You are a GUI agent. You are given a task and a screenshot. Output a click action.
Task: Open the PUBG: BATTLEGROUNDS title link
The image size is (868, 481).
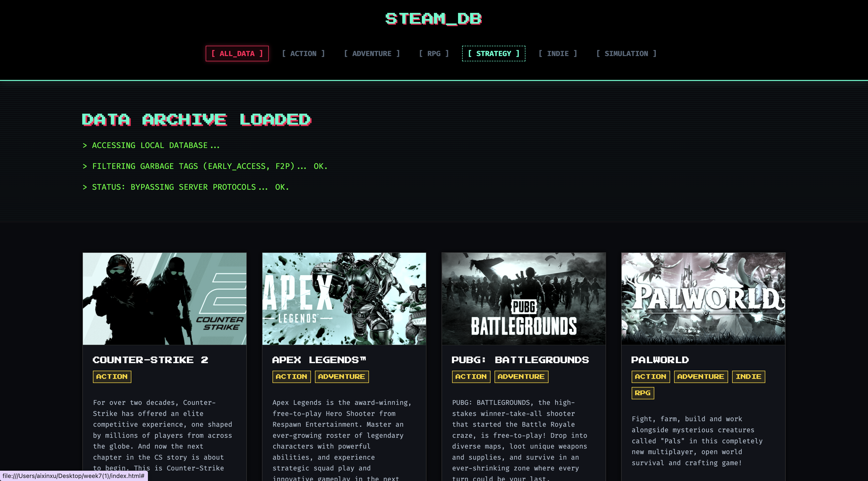pyautogui.click(x=520, y=360)
